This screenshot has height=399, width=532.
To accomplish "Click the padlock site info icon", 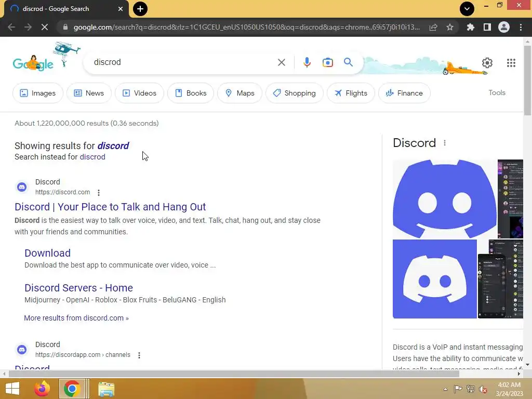I will pyautogui.click(x=65, y=27).
